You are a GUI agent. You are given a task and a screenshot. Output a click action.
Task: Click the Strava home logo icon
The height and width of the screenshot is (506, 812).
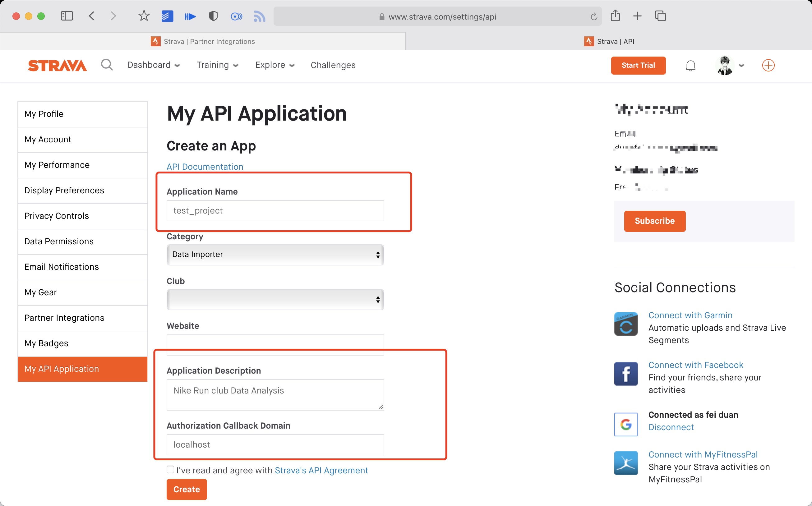tap(57, 65)
